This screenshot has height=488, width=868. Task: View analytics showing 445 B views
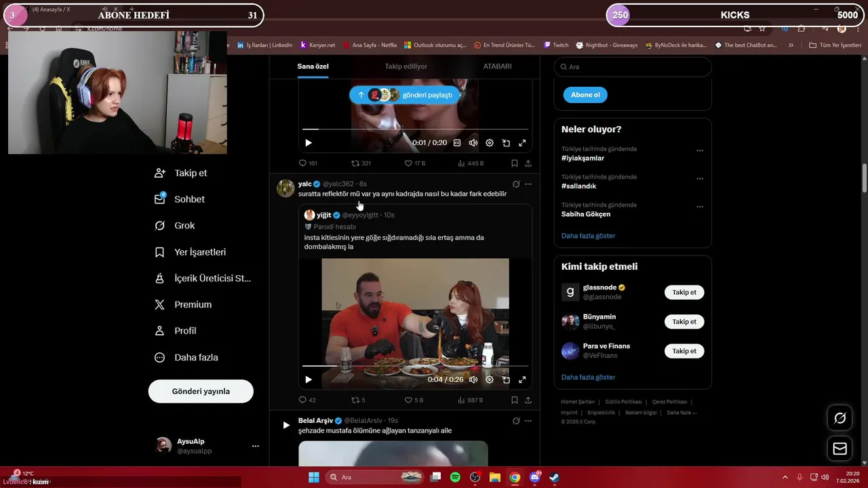pos(471,163)
